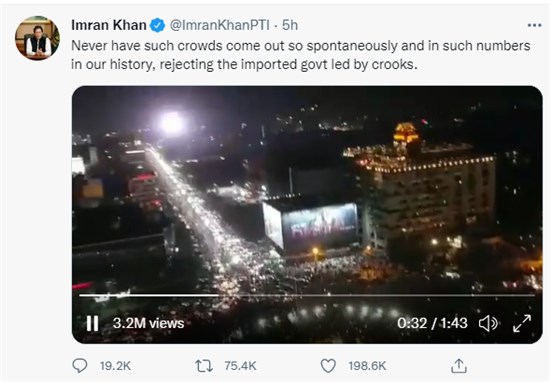
Task: Click the 198.6K likes count
Action: [x=367, y=366]
